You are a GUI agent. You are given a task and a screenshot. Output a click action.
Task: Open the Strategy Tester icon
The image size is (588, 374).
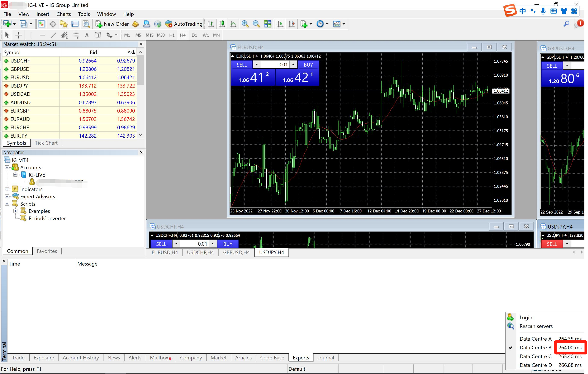(x=86, y=24)
